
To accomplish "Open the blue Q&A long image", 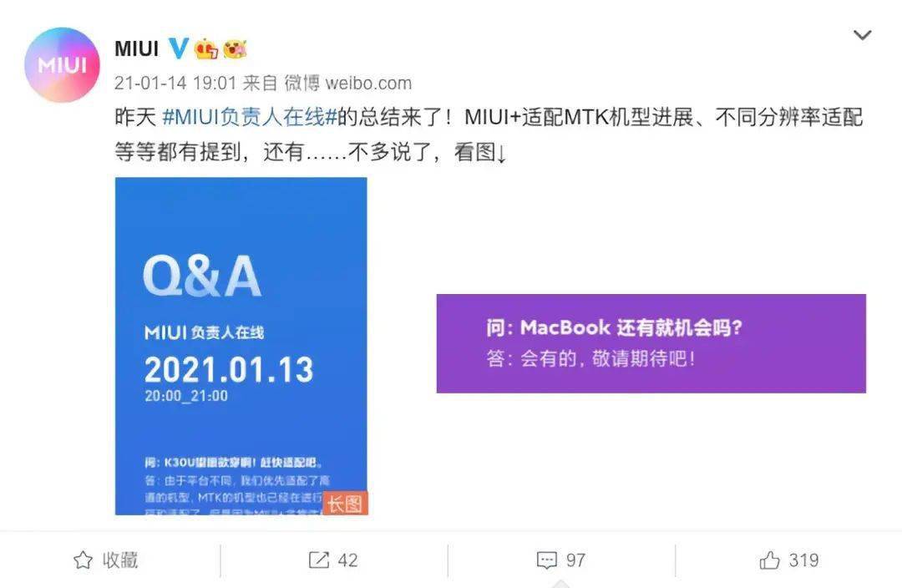I will (x=241, y=347).
